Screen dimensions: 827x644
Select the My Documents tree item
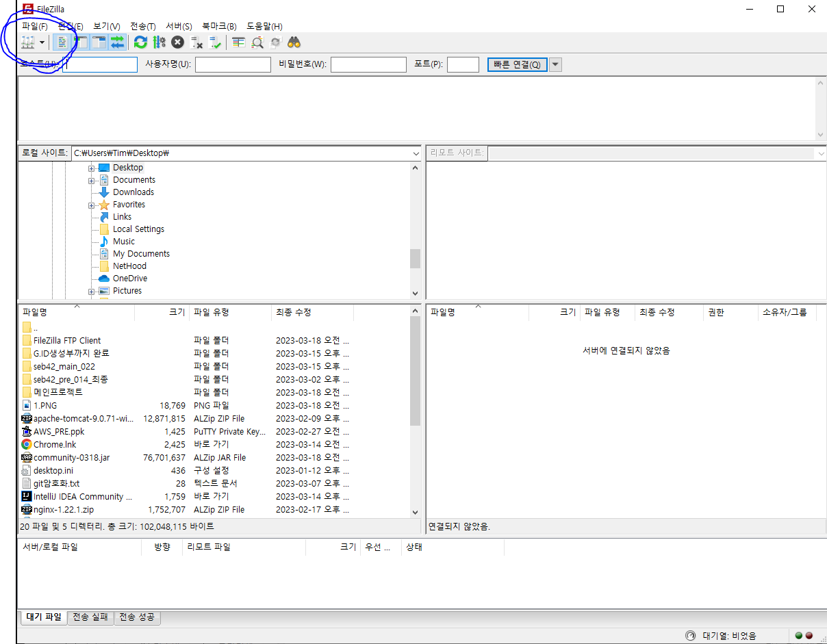tap(141, 254)
